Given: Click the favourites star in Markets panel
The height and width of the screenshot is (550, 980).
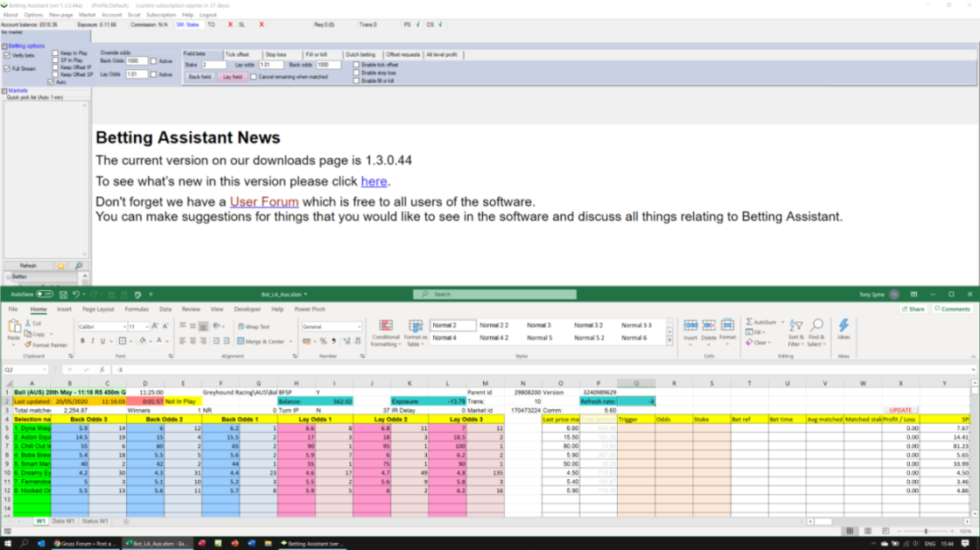Looking at the screenshot, I should (60, 266).
